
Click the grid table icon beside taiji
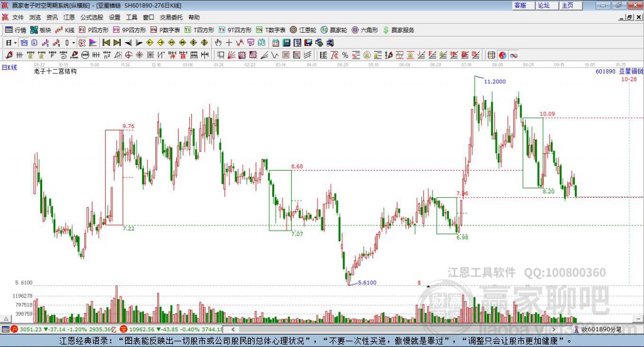pyautogui.click(x=491, y=55)
